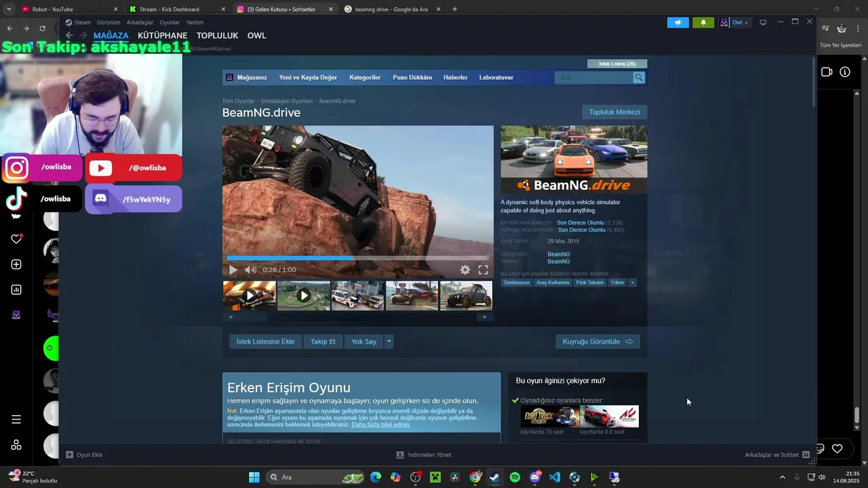Click the plus button to add more tags
The image size is (868, 488).
click(x=632, y=283)
